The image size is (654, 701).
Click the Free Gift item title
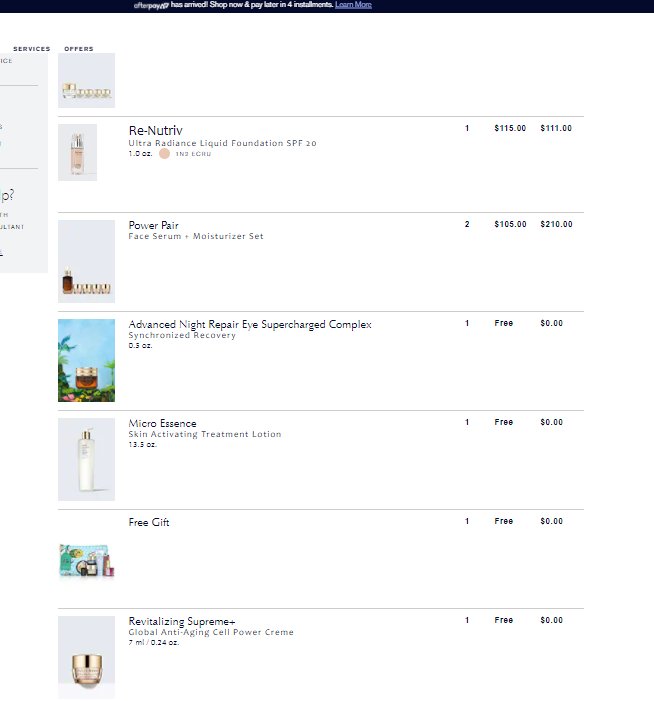149,522
